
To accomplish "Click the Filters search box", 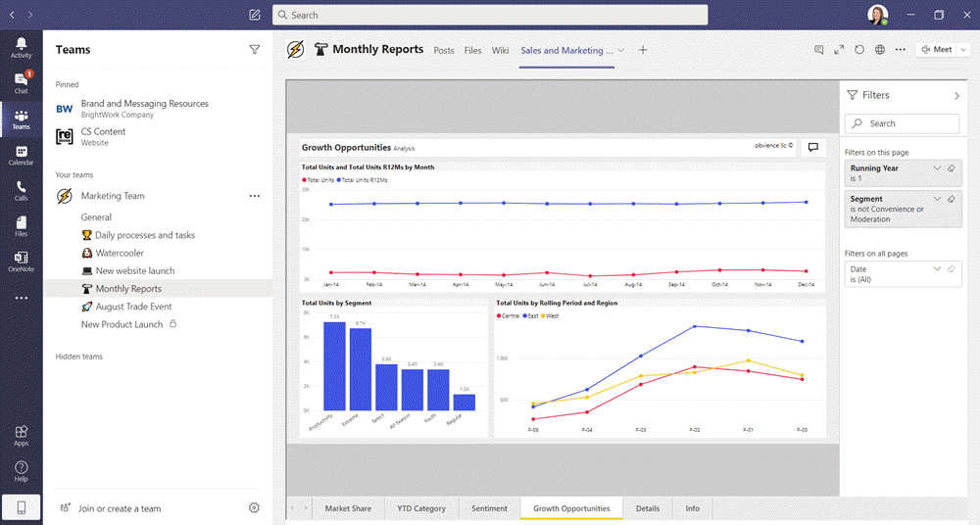I will tap(902, 123).
